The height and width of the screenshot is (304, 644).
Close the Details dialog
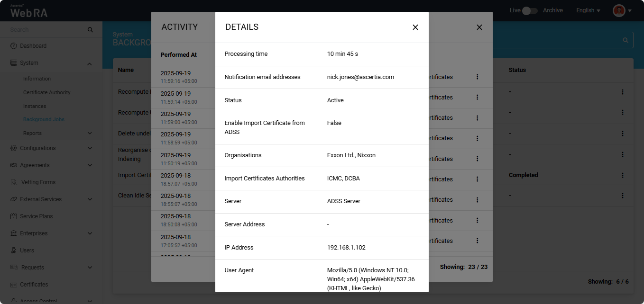(x=415, y=27)
